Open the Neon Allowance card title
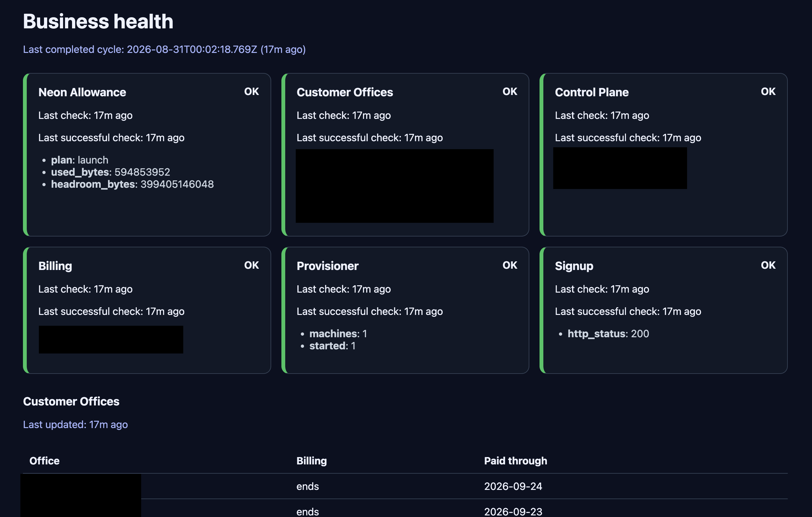This screenshot has height=517, width=812. (82, 92)
